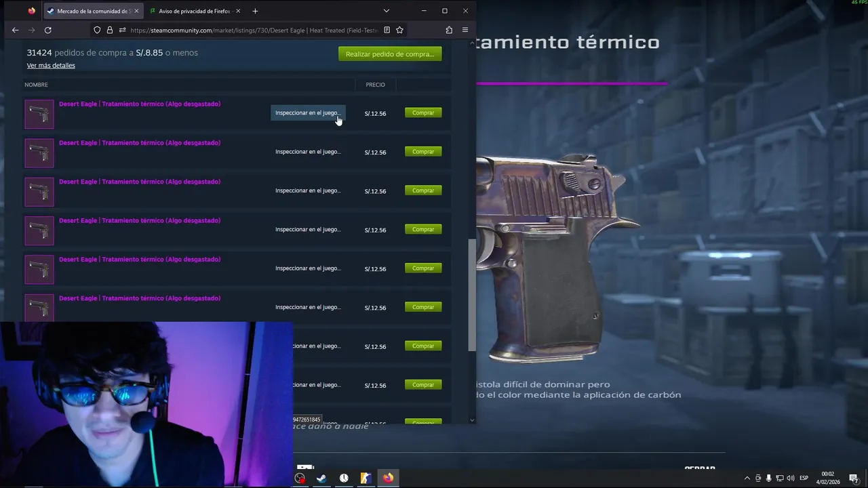Open the sixth listing's item name link
The width and height of the screenshot is (868, 488).
coord(140,298)
